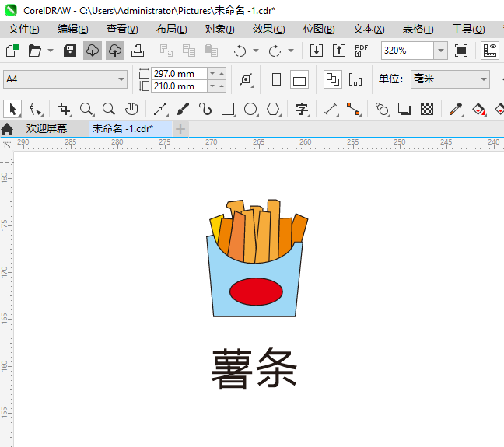Select the Connector tool
Screen dimensions: 504x447
point(354,110)
